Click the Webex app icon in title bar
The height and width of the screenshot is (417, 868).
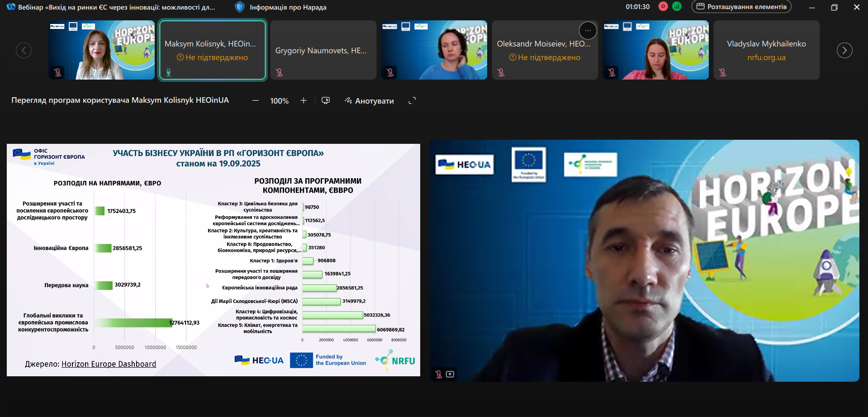(x=11, y=7)
